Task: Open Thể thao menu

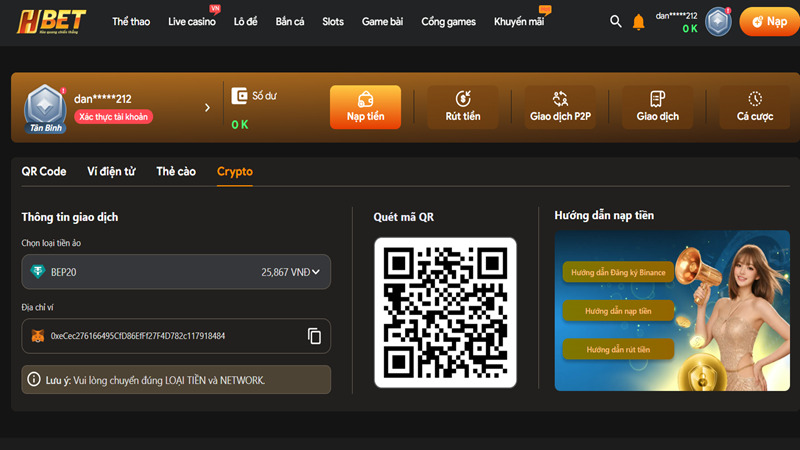Action: [131, 21]
